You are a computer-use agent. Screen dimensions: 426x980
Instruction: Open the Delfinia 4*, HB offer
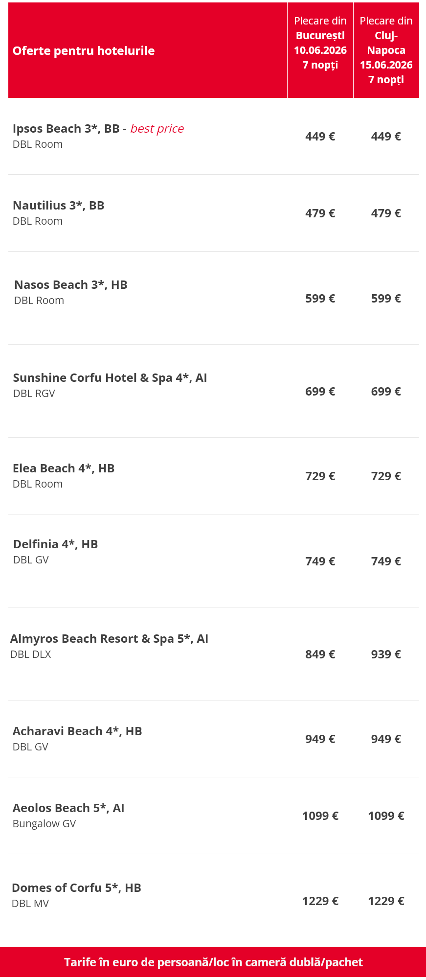click(55, 544)
